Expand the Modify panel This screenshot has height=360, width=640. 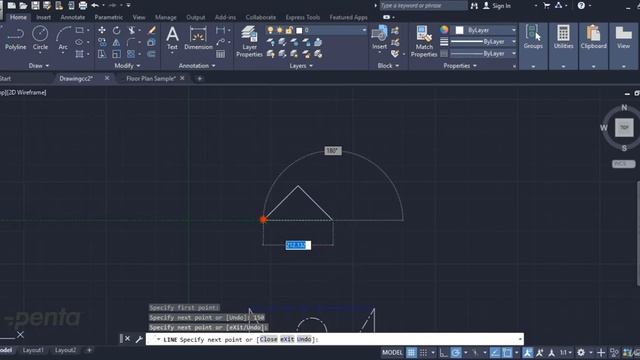pyautogui.click(x=127, y=66)
